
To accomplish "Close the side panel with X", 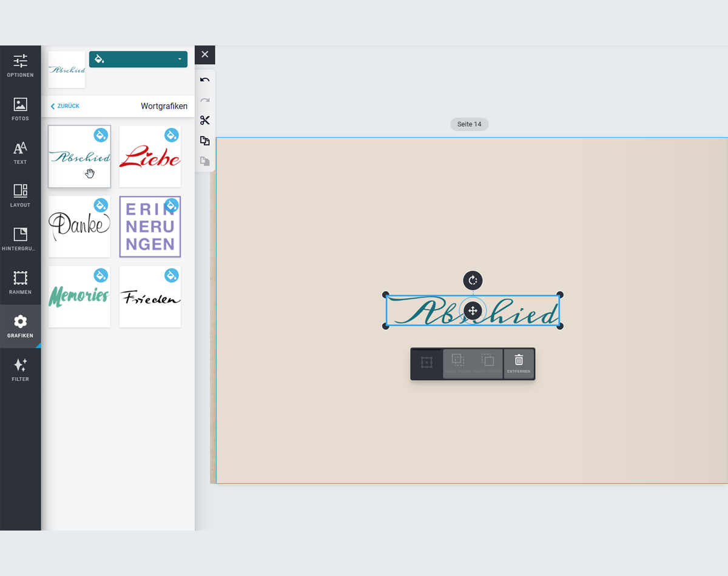I will (205, 55).
